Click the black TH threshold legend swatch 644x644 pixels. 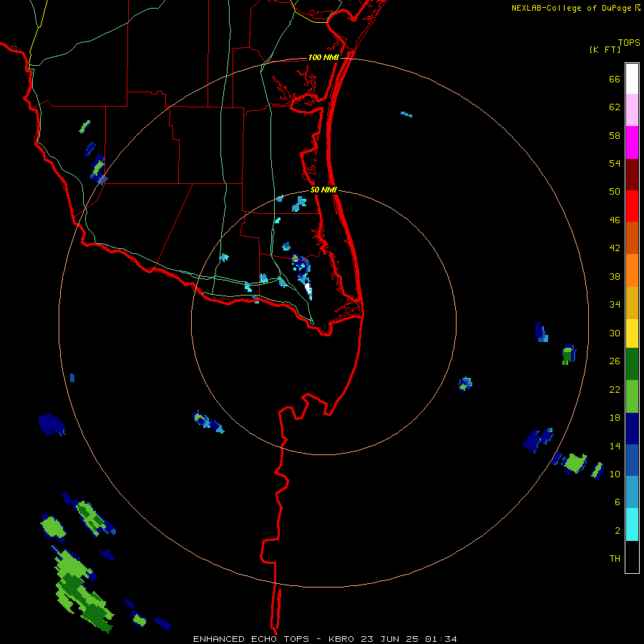point(632,557)
